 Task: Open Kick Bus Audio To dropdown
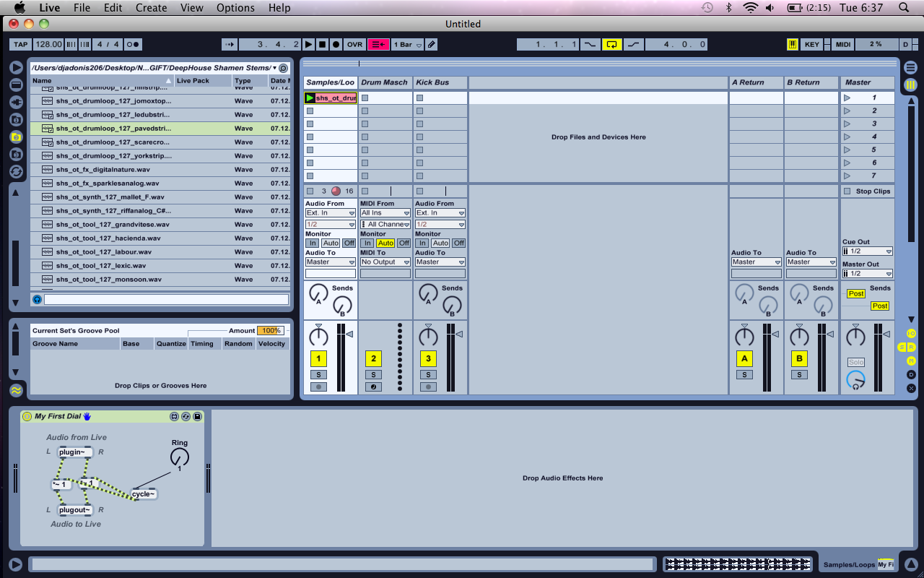click(440, 262)
